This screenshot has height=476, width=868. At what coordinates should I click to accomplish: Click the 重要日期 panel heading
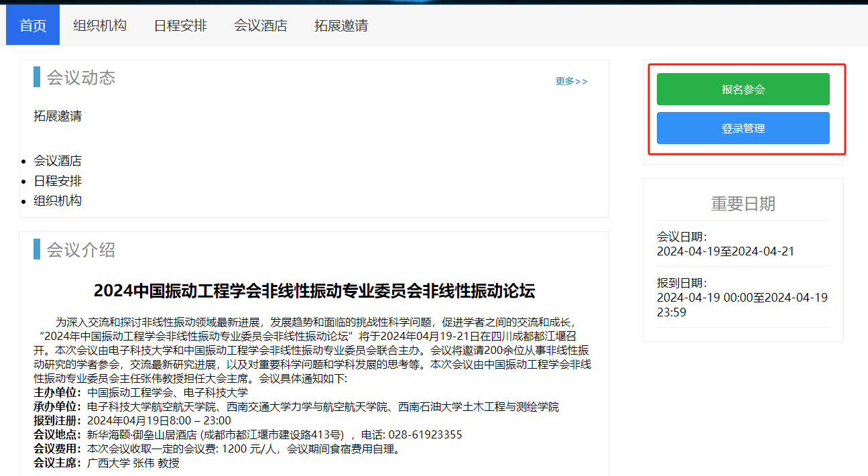[743, 204]
